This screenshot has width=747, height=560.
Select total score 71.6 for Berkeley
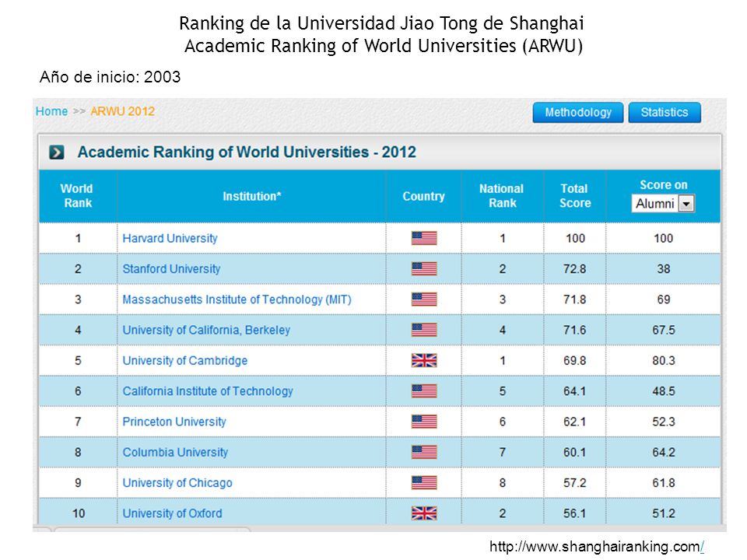pyautogui.click(x=574, y=330)
